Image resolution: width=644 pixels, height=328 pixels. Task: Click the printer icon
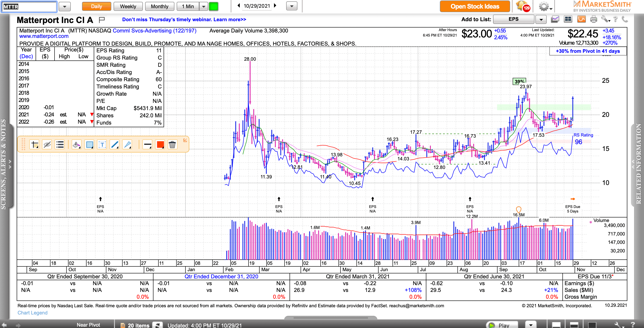pyautogui.click(x=594, y=19)
